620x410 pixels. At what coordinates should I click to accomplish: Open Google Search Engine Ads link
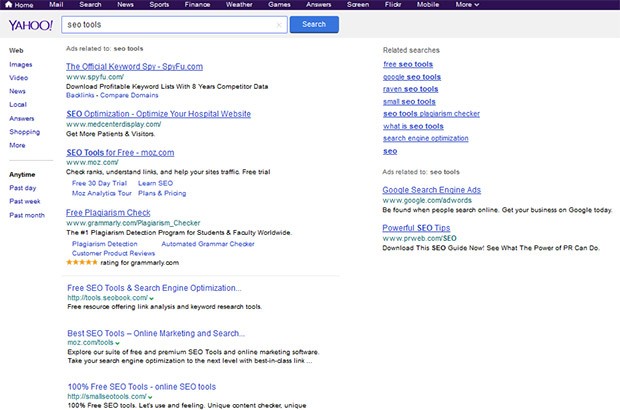432,190
